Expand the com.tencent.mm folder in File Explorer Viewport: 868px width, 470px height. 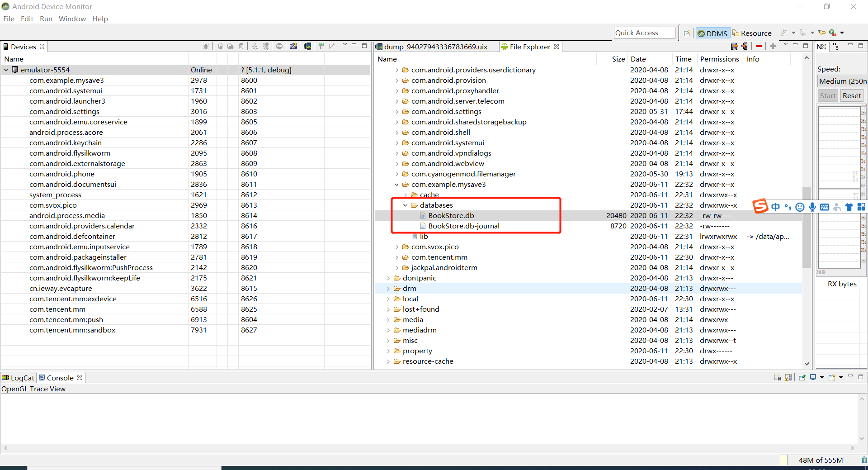(x=396, y=257)
